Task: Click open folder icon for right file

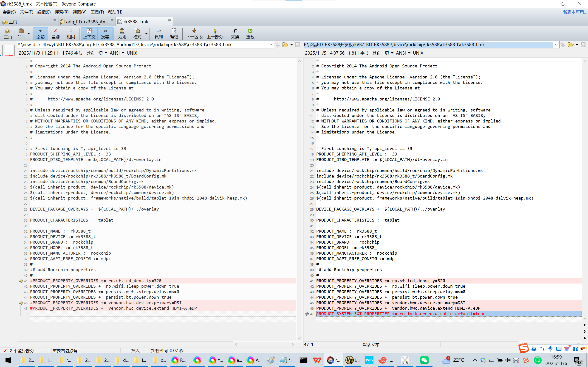Action: (571, 45)
